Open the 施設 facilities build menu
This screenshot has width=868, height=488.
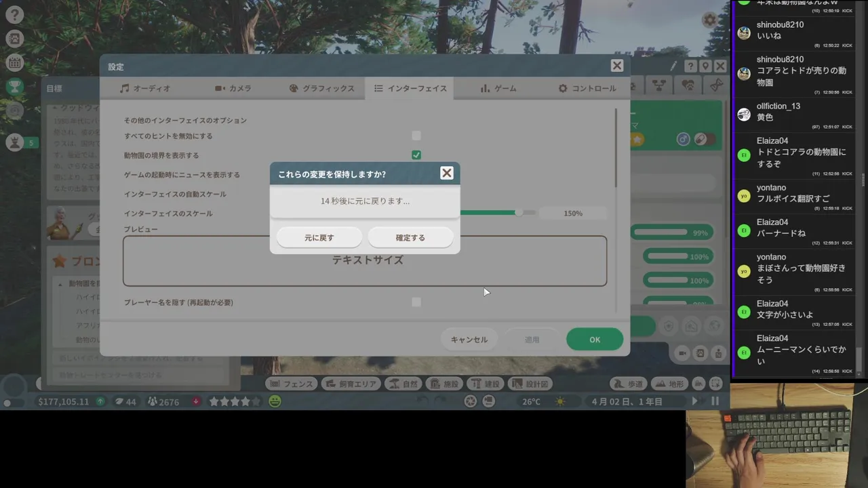[x=444, y=384]
